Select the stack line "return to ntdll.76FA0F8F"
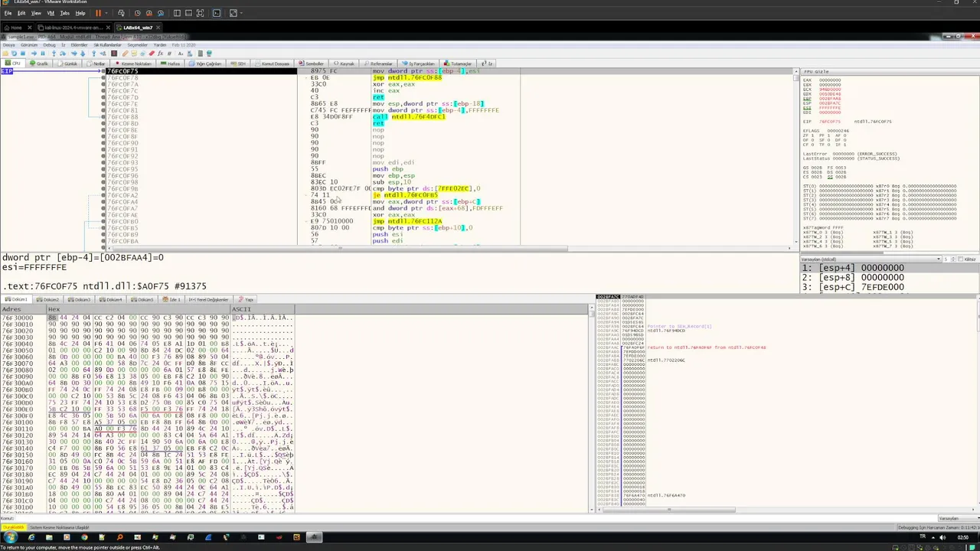 point(706,347)
